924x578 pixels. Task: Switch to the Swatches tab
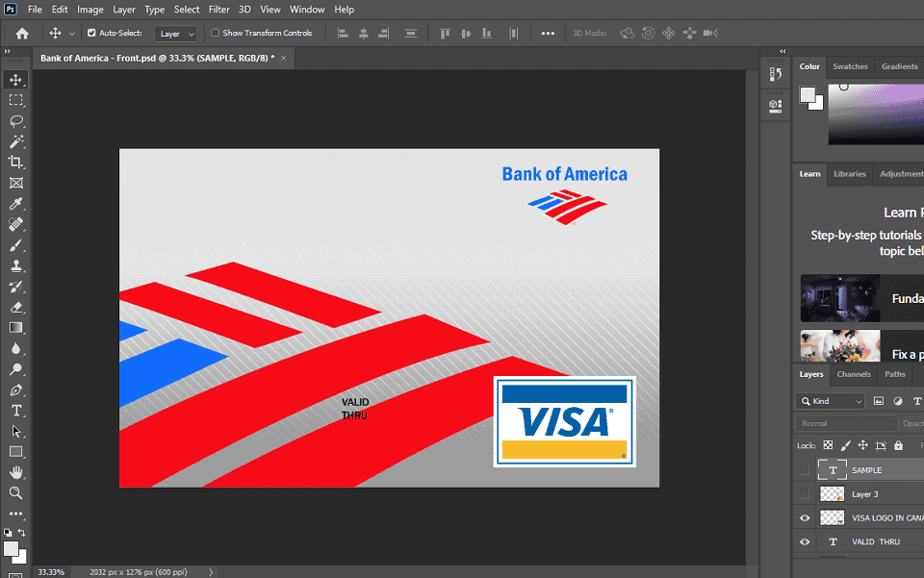coord(850,66)
